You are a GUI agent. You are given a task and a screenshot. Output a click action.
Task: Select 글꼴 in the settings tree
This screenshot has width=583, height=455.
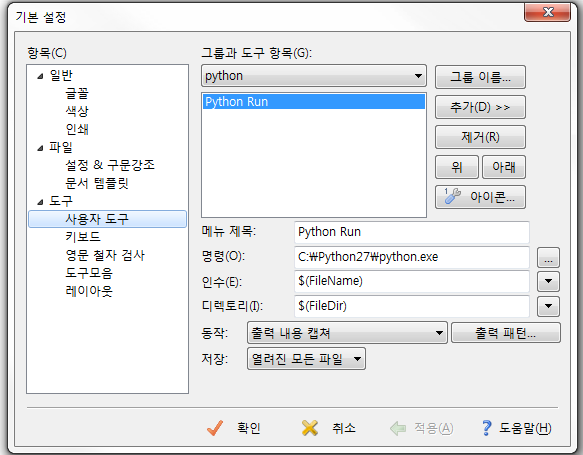(77, 93)
